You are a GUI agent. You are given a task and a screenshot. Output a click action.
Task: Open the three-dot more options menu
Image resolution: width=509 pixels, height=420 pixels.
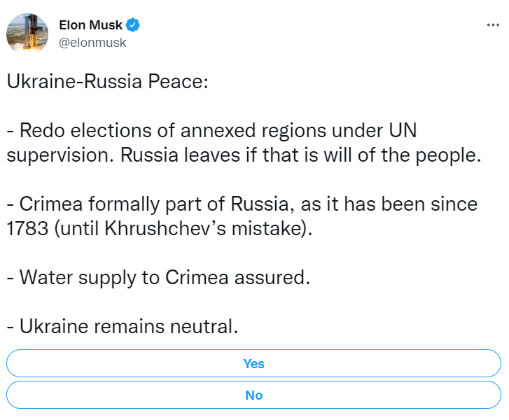coord(493,25)
